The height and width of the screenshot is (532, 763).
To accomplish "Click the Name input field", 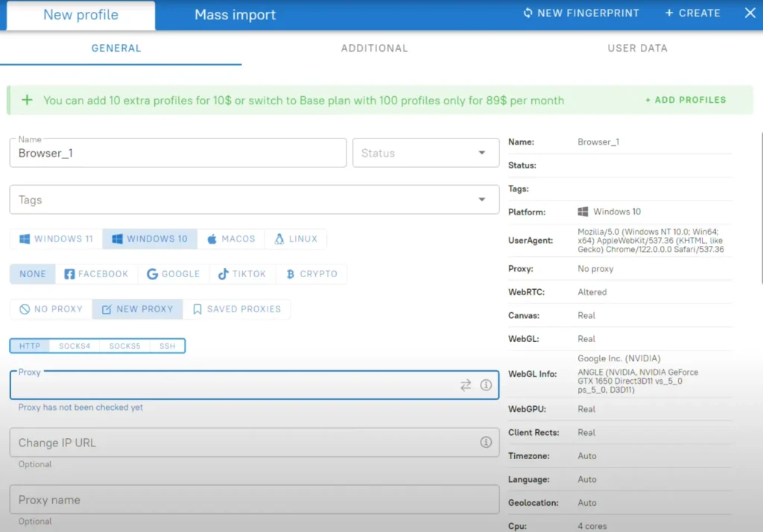I will [x=178, y=153].
